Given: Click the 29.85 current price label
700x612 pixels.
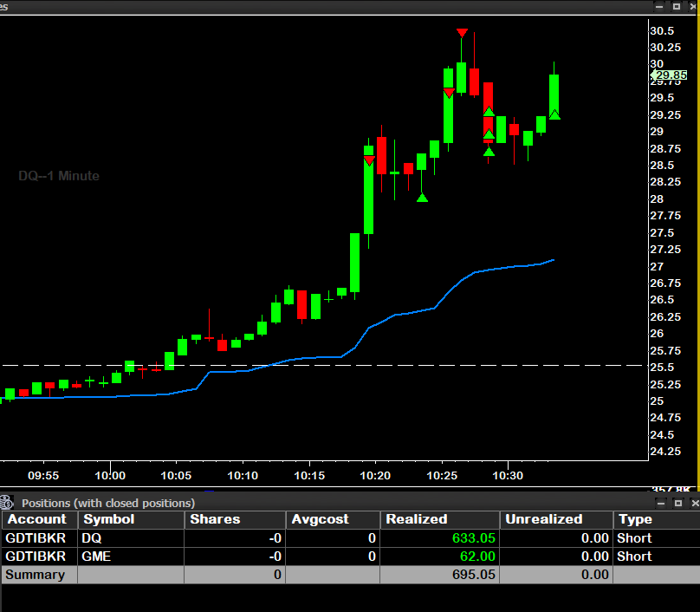Looking at the screenshot, I should pyautogui.click(x=669, y=75).
